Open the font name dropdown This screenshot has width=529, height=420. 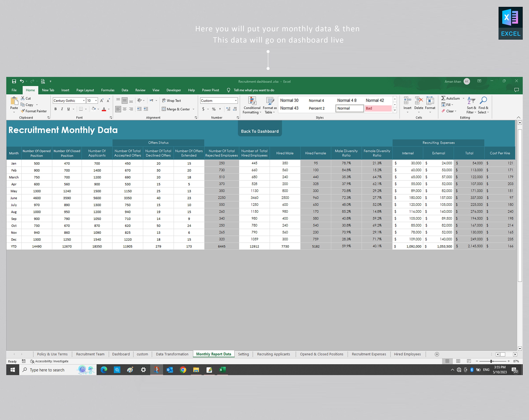click(x=84, y=100)
